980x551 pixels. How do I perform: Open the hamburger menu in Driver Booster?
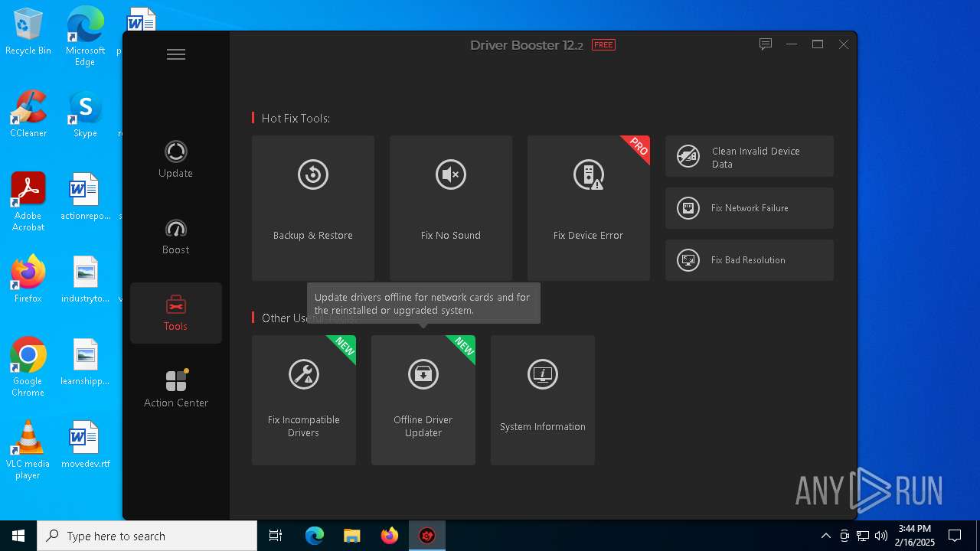176,54
